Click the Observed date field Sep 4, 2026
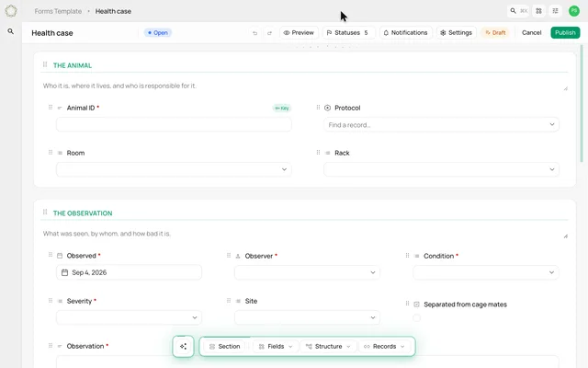 click(x=129, y=272)
